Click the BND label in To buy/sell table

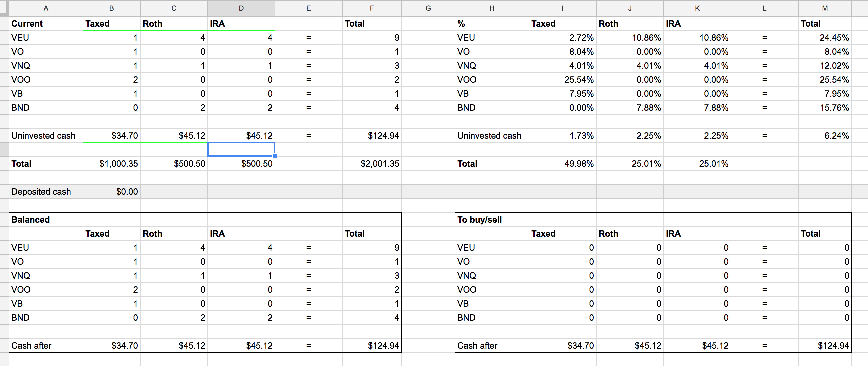point(466,317)
